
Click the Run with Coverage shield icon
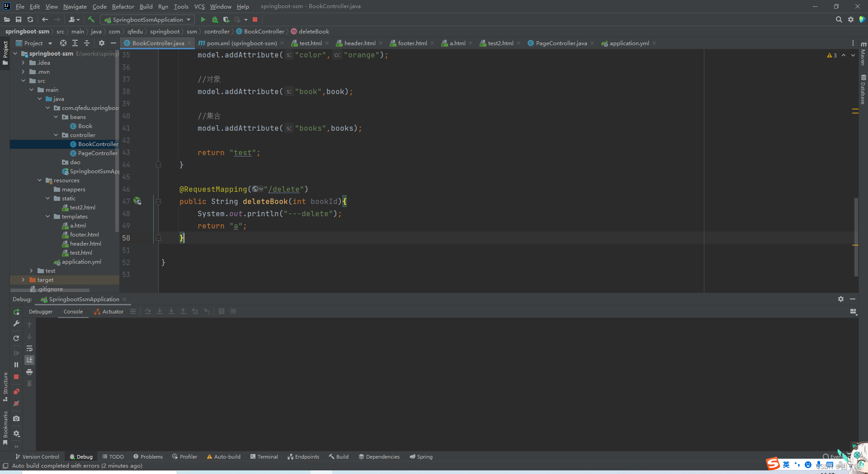226,19
